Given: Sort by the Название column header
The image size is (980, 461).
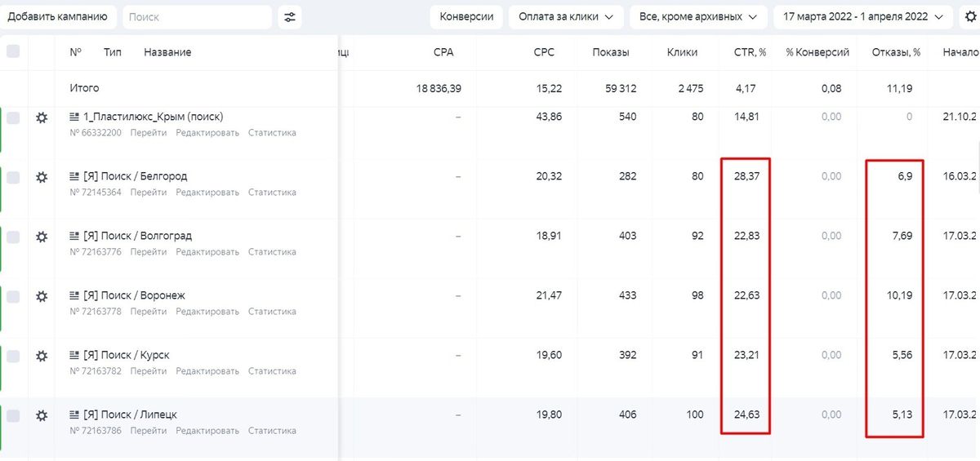Looking at the screenshot, I should coord(167,52).
